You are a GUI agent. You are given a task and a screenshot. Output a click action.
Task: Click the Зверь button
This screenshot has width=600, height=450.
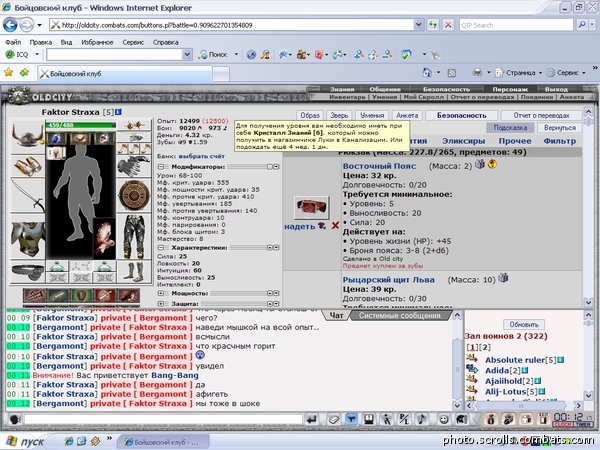click(339, 115)
